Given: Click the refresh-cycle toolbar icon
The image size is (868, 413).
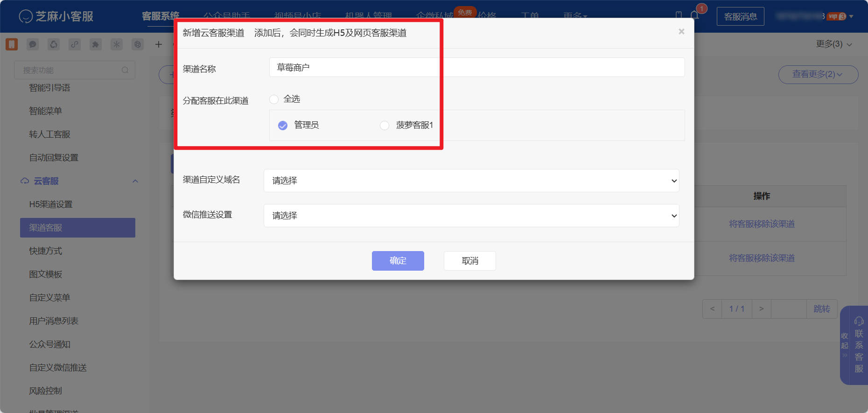Looking at the screenshot, I should click(54, 44).
